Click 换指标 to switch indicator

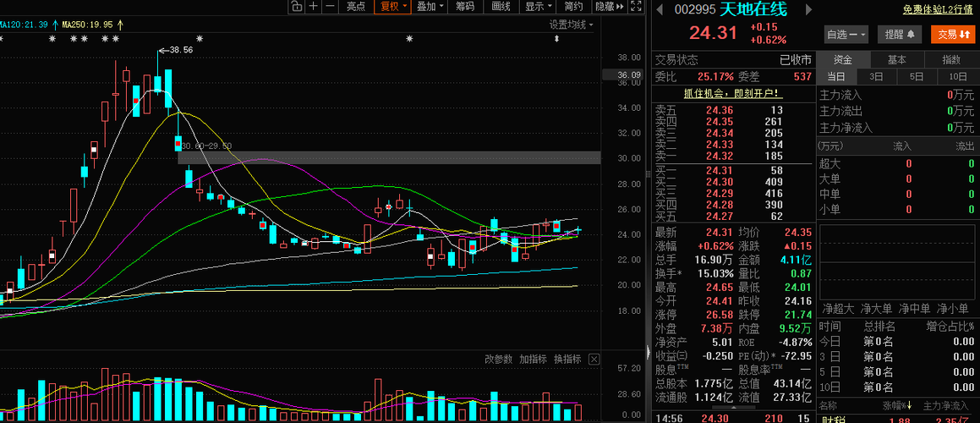(567, 360)
